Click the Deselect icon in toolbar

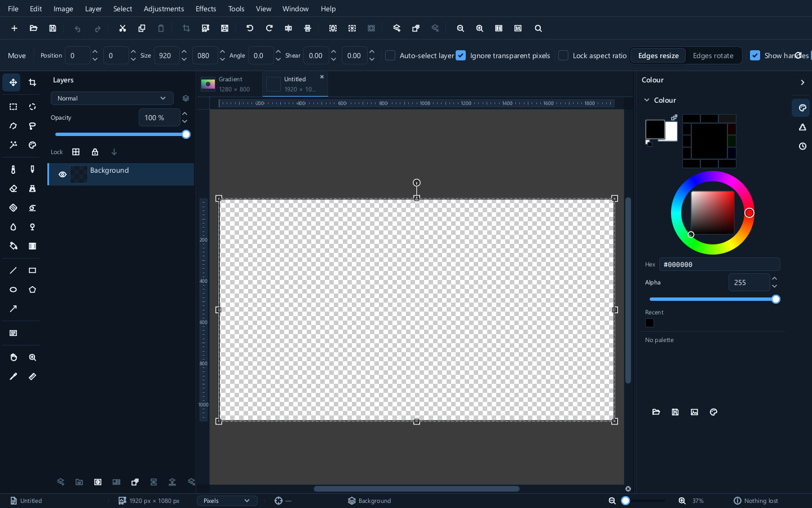(x=352, y=28)
